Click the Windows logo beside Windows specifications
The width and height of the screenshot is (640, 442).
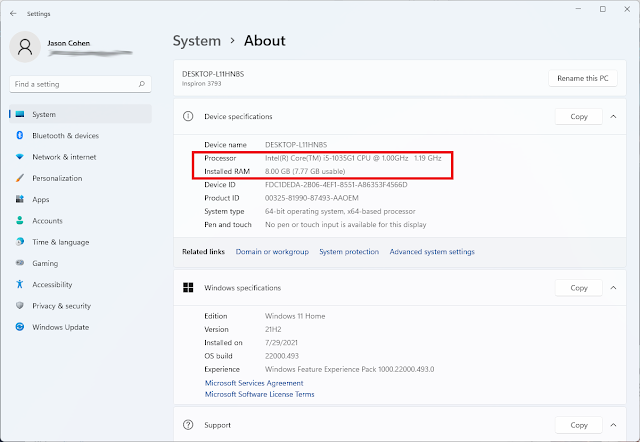(x=188, y=287)
